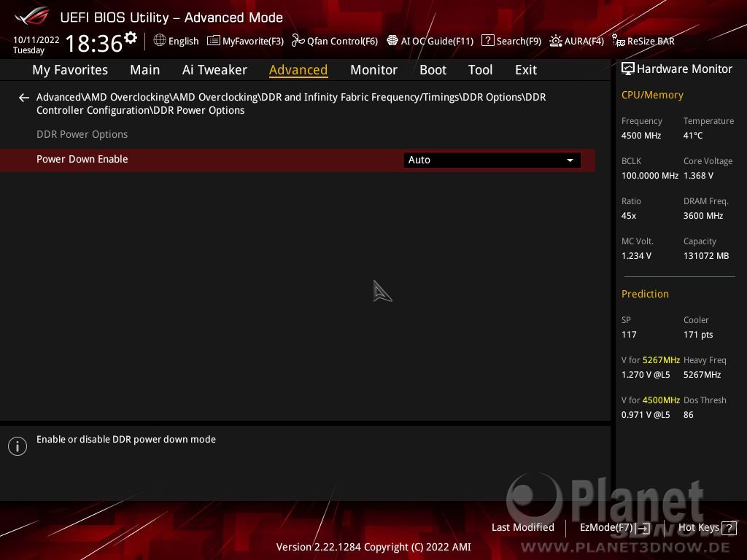
Task: Click the 1.270 V @L5 value
Action: tap(646, 375)
